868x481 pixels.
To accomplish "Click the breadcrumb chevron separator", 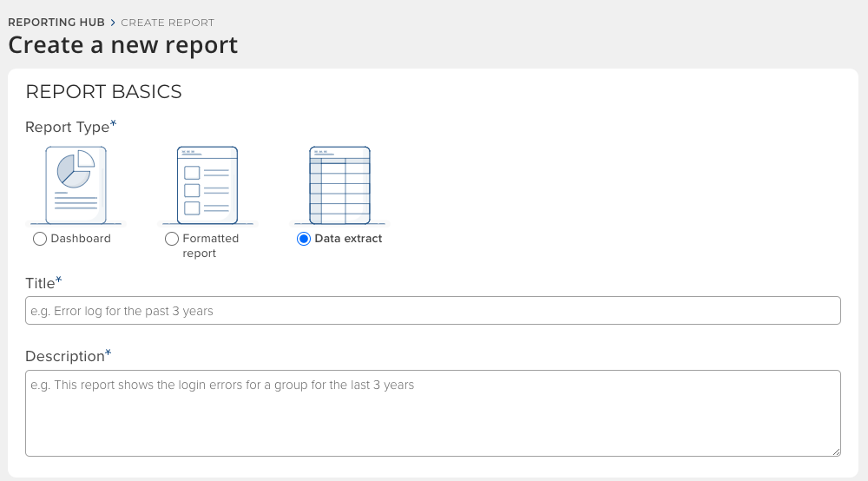I will pos(113,23).
